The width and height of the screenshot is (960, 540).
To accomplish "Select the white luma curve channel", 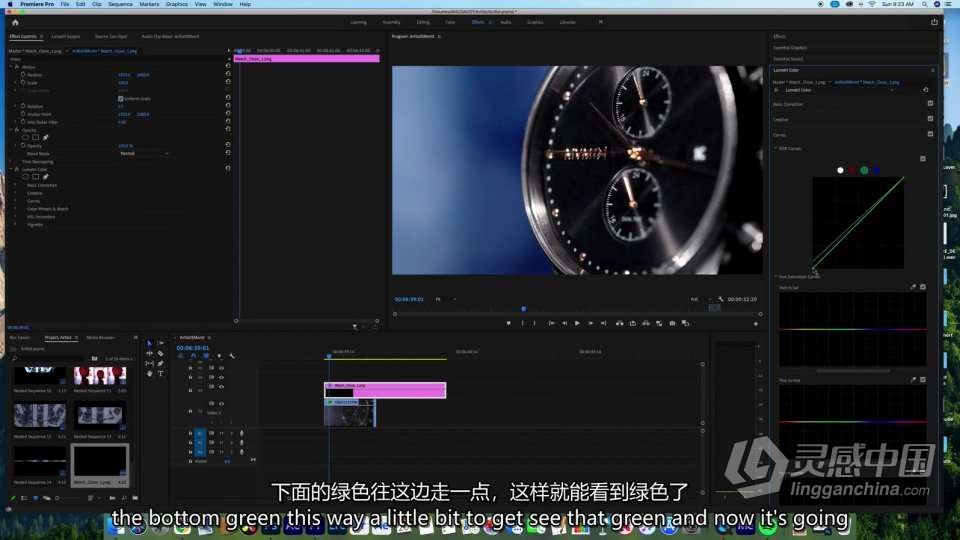I will click(x=840, y=170).
